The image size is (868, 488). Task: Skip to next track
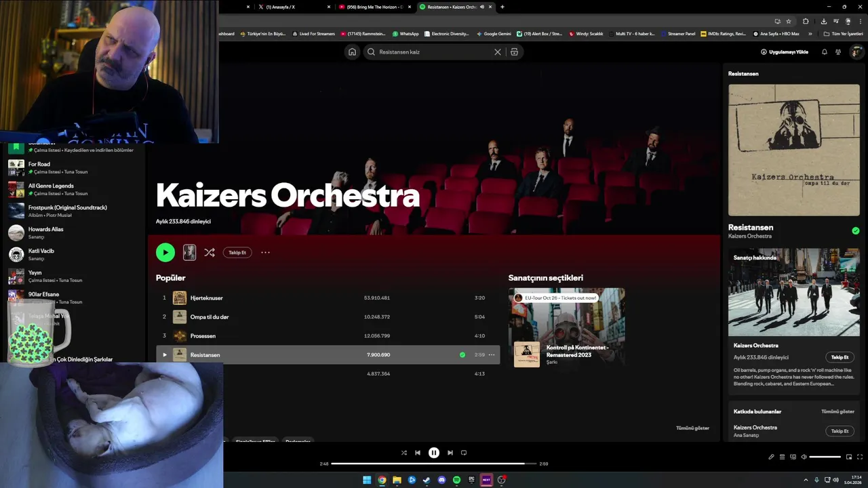[450, 453]
